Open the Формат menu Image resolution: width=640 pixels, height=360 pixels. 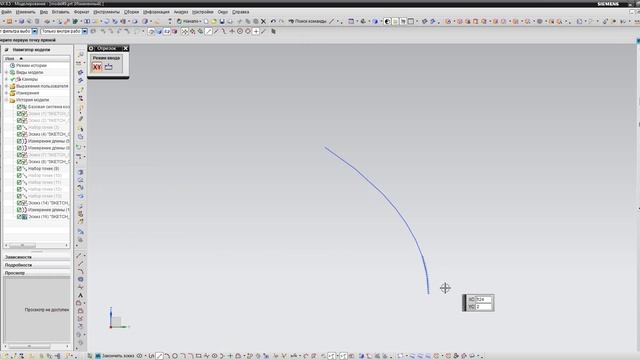pos(82,12)
